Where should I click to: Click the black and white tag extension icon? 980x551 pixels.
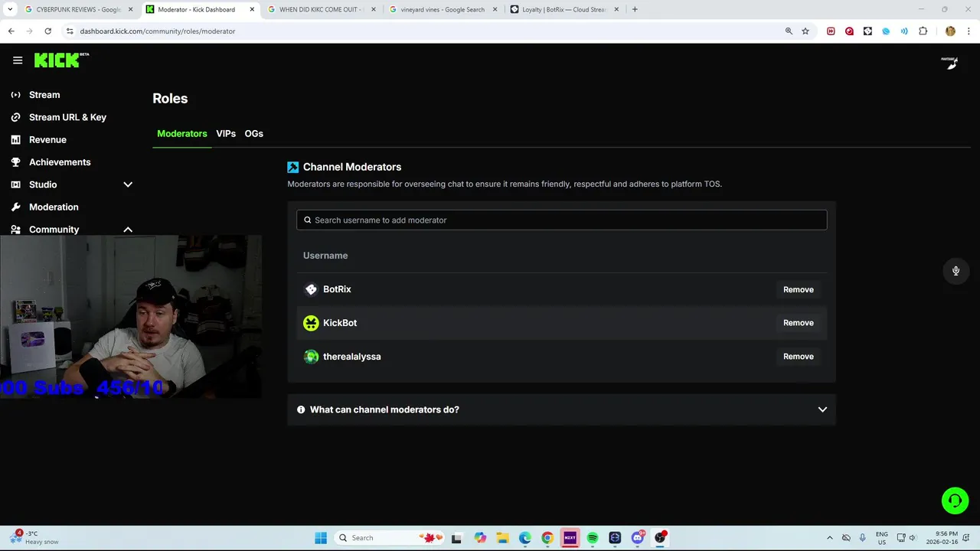867,31
